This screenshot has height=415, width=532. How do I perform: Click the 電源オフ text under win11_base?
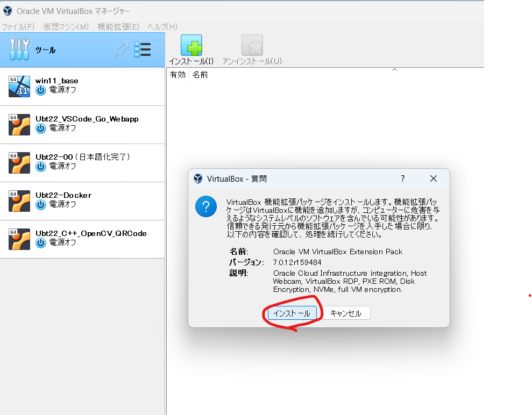tap(62, 90)
